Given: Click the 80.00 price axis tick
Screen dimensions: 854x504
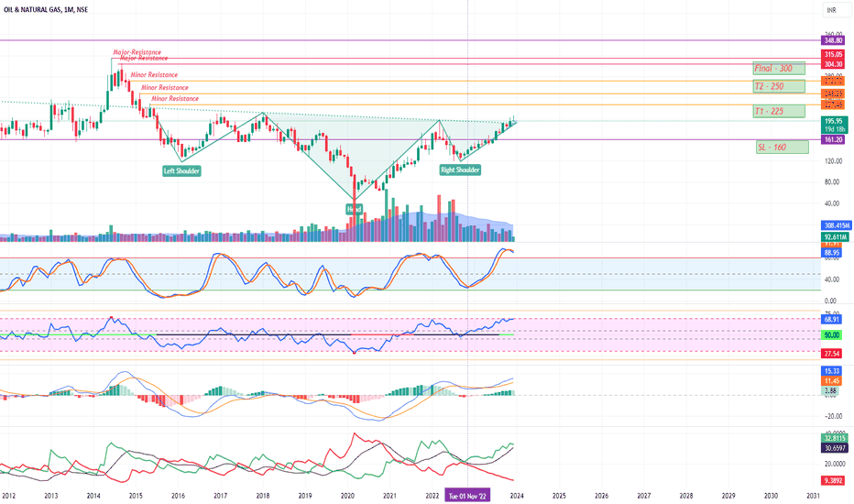Looking at the screenshot, I should pos(833,182).
